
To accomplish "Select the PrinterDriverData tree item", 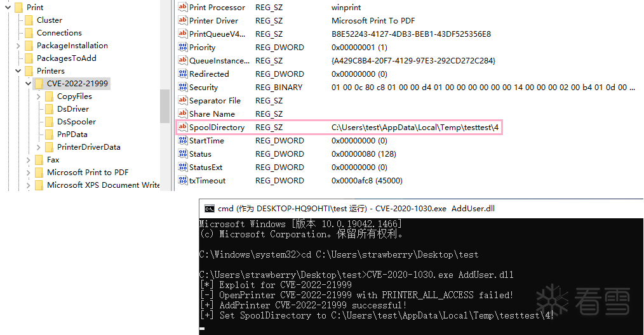I will [x=89, y=147].
